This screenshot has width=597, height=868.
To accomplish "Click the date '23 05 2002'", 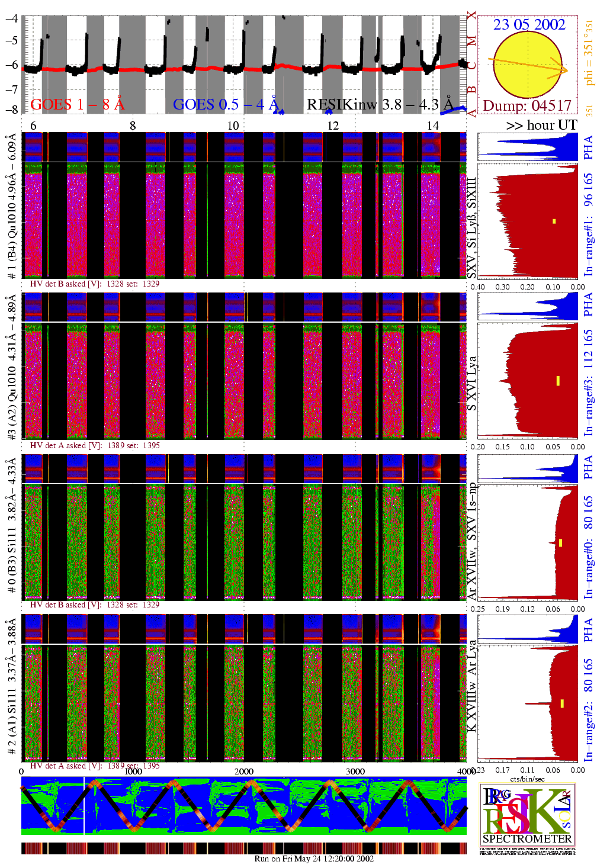I will [x=529, y=24].
